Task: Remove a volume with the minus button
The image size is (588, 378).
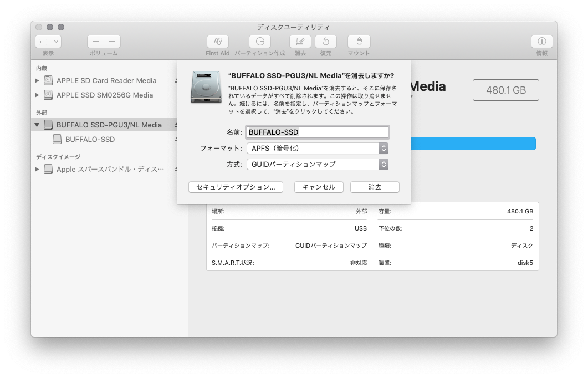Action: [112, 42]
